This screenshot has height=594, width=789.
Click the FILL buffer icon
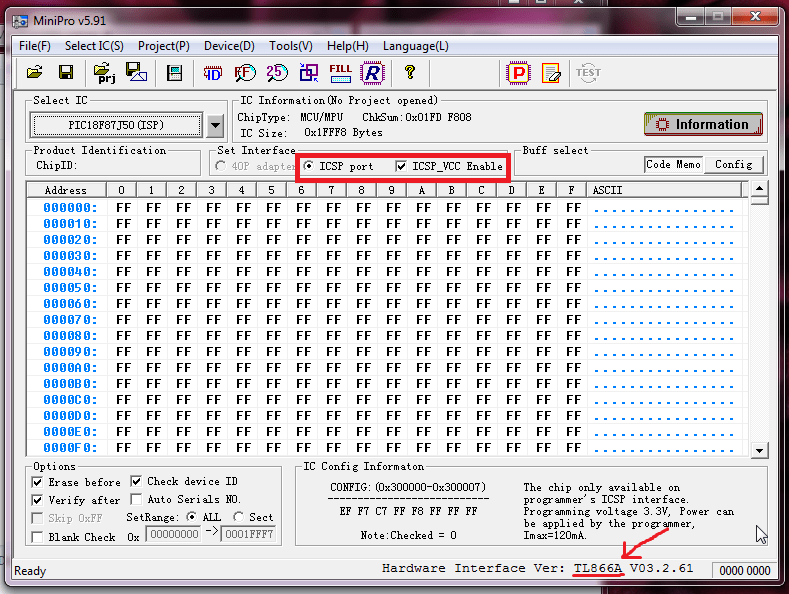tap(340, 72)
